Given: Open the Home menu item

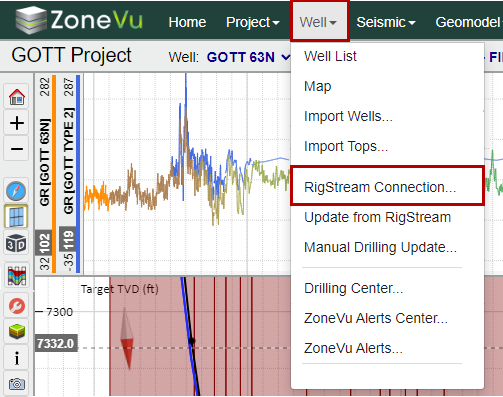Looking at the screenshot, I should point(187,22).
